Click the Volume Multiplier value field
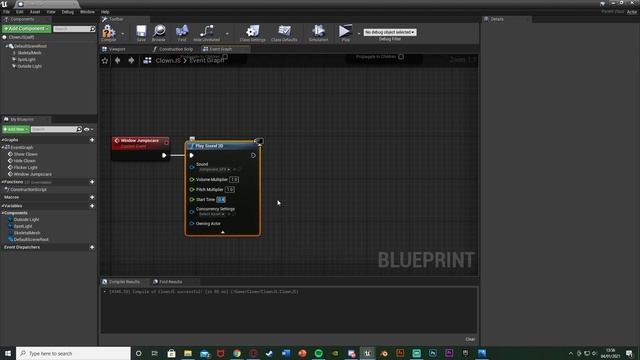 (x=234, y=180)
